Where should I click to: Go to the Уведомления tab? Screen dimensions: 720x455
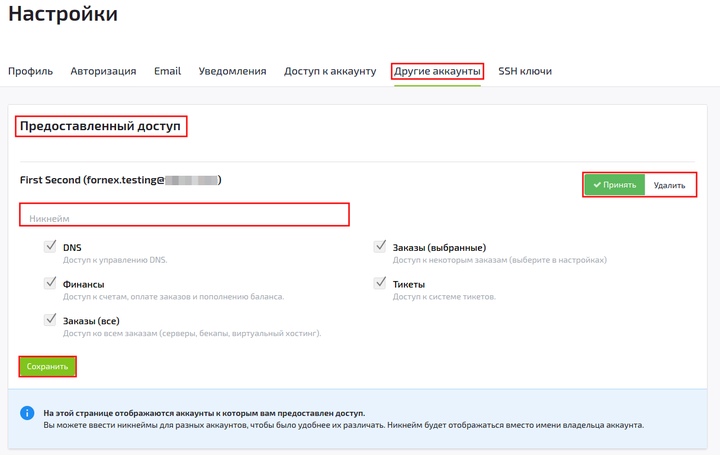(x=232, y=71)
